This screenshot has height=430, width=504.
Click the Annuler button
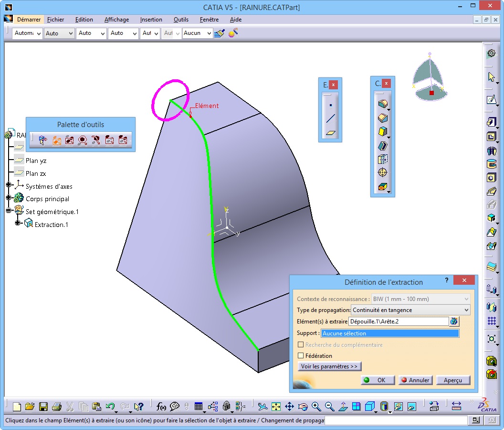tap(416, 380)
